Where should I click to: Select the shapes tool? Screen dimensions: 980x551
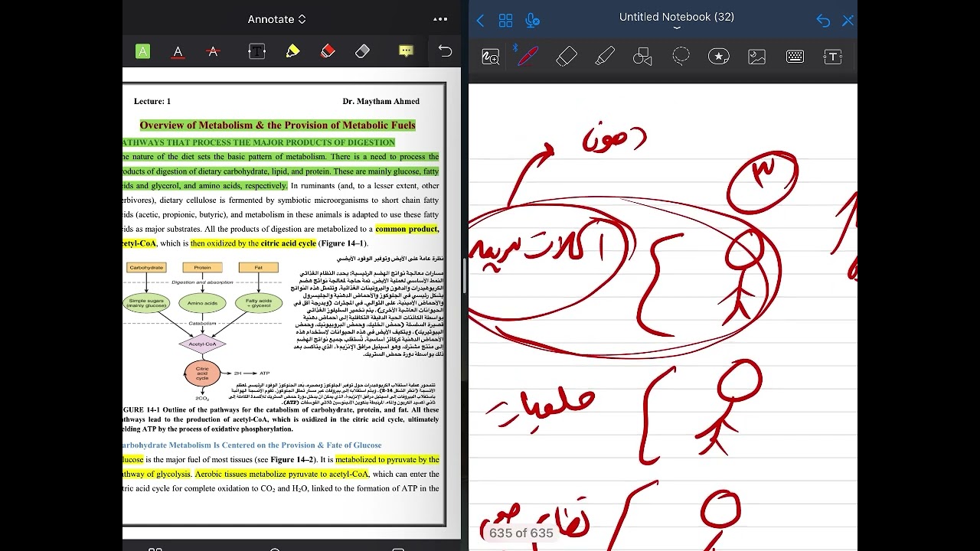pos(642,56)
